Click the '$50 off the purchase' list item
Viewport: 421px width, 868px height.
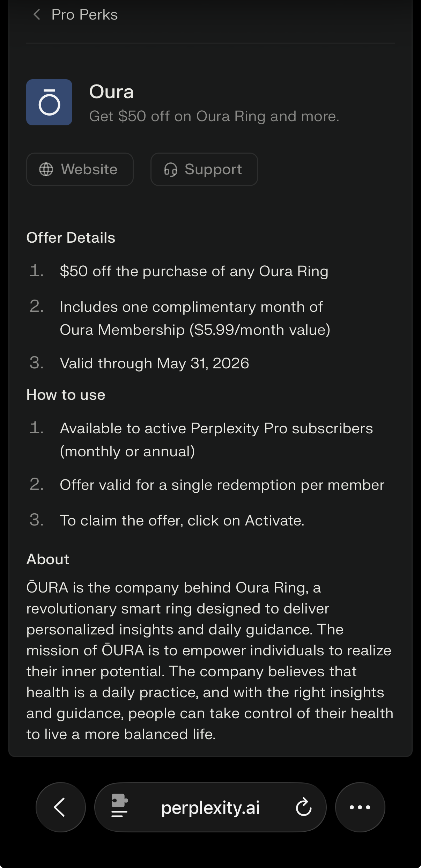[194, 271]
